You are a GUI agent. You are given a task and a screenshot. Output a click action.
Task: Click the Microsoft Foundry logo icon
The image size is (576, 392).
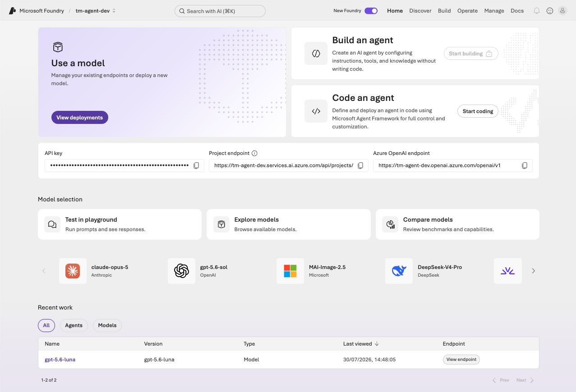point(13,11)
